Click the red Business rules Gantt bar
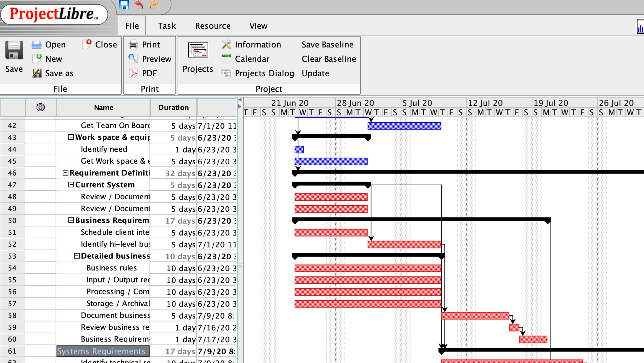This screenshot has width=644, height=363. pyautogui.click(x=368, y=268)
